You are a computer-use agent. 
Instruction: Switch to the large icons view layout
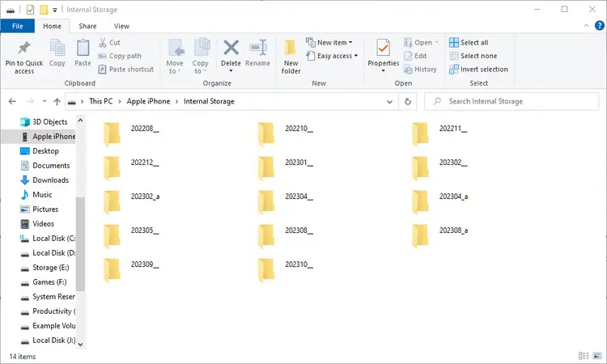coord(597,355)
